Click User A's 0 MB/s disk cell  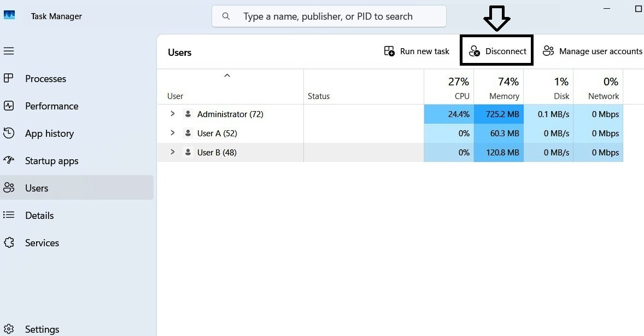[549, 133]
